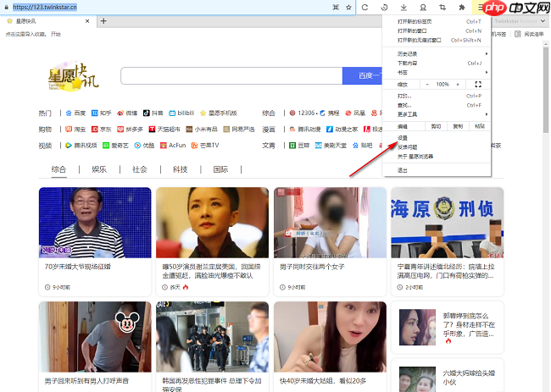The width and height of the screenshot is (551, 392).
Task: Open the Twinkstar Browser dropdown chevron
Action: pos(543,21)
